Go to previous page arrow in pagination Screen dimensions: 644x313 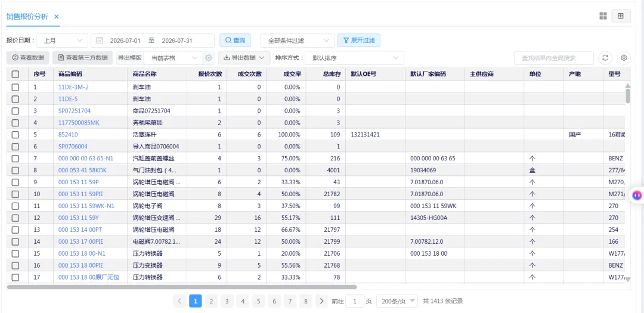179,301
